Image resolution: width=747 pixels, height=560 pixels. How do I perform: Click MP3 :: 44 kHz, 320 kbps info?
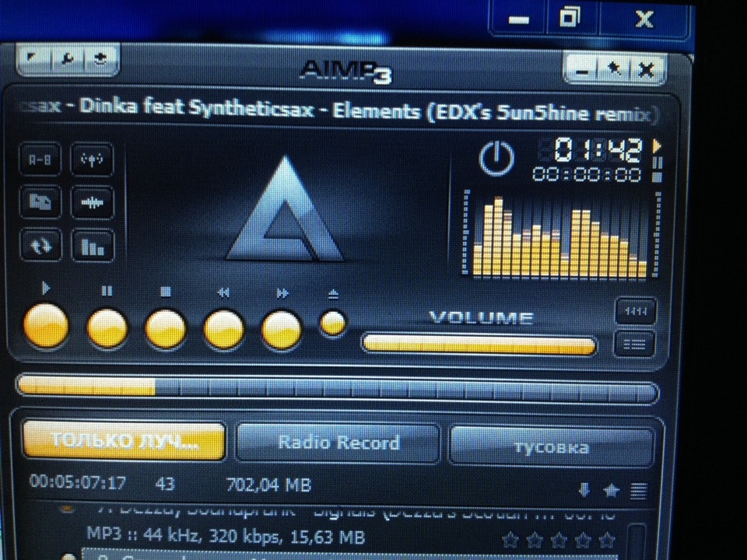click(226, 535)
